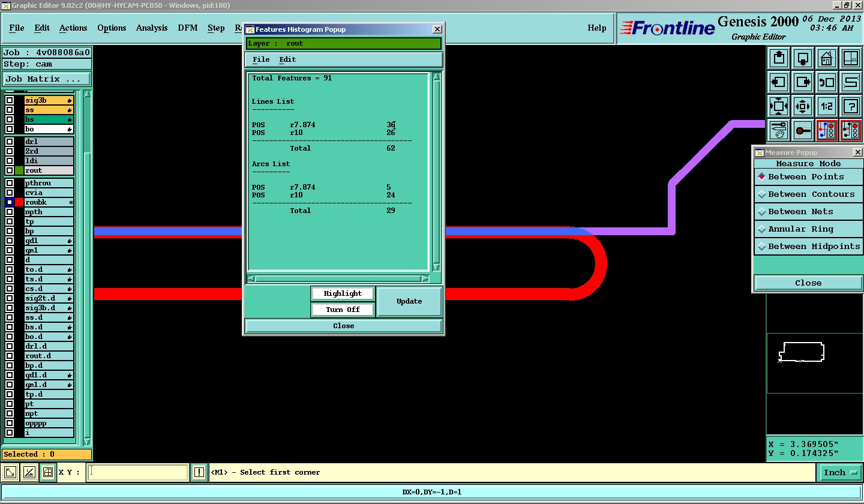Viewport: 864px width, 504px height.
Task: Click the Update button
Action: click(409, 301)
